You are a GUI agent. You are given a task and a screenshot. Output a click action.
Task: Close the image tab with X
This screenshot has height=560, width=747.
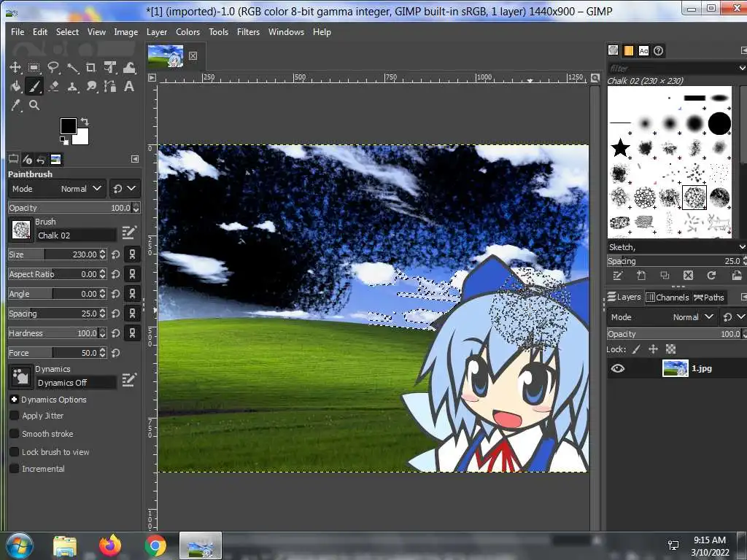click(193, 55)
